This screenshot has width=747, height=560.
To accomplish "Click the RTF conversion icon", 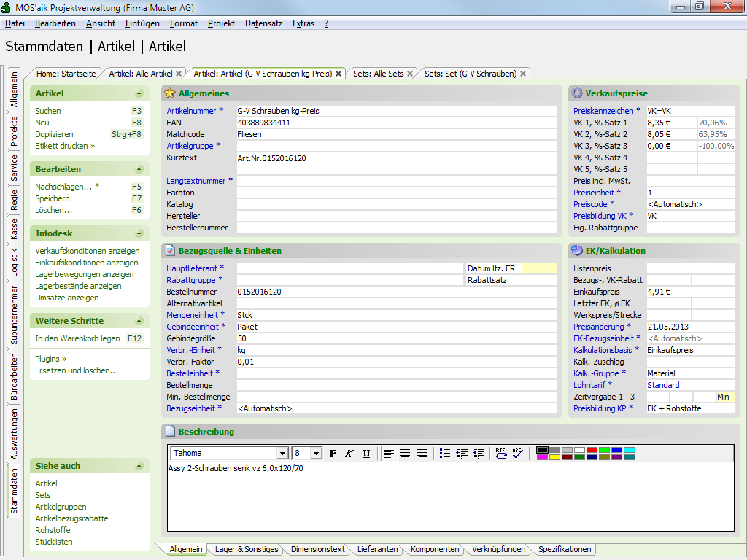I will coord(500,454).
